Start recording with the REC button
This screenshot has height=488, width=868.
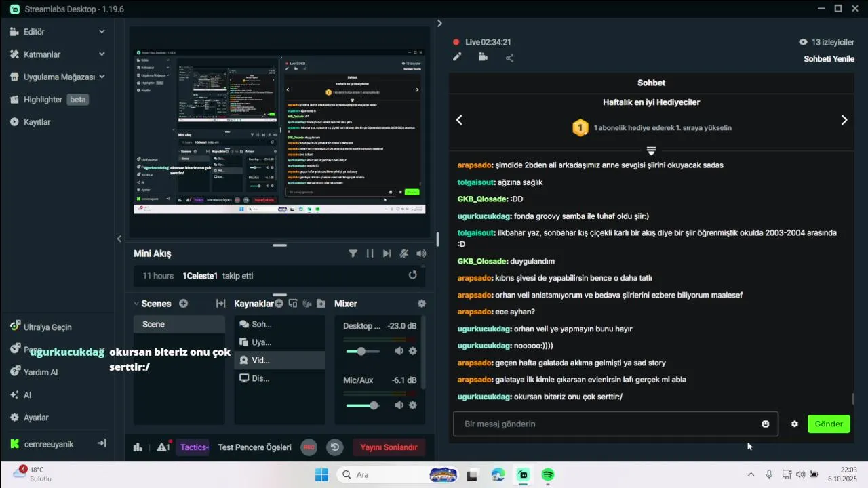click(309, 447)
